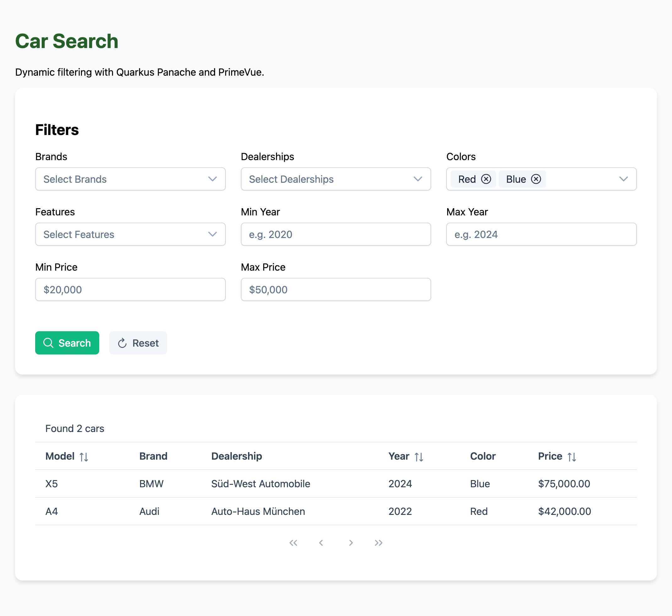This screenshot has height=616, width=672.
Task: Select the BMW X5 table row
Action: pyautogui.click(x=335, y=483)
